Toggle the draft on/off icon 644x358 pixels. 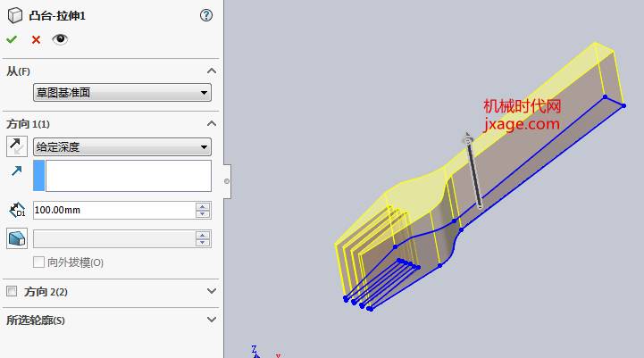(17, 238)
